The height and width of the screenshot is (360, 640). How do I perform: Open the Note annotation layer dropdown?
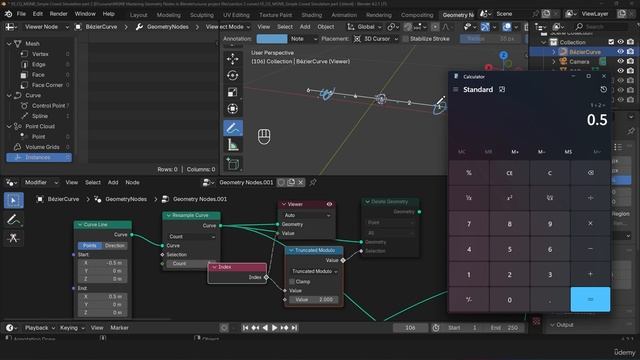304,39
